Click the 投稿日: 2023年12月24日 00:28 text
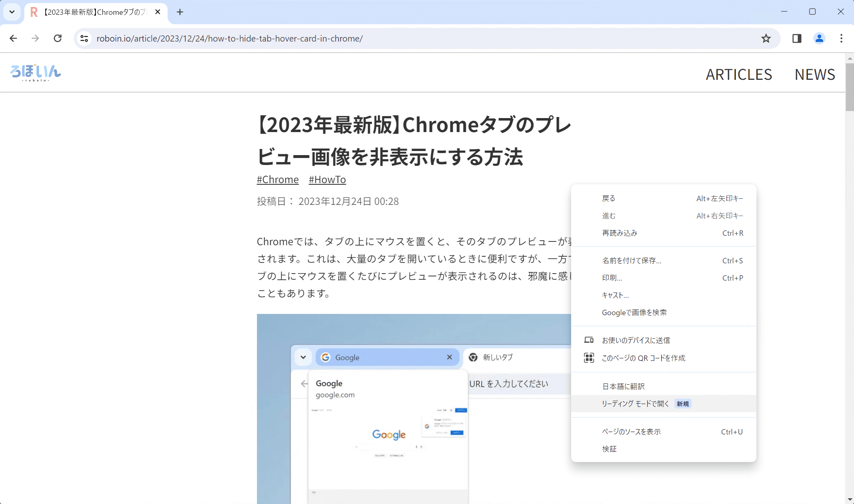854x504 pixels. (328, 201)
